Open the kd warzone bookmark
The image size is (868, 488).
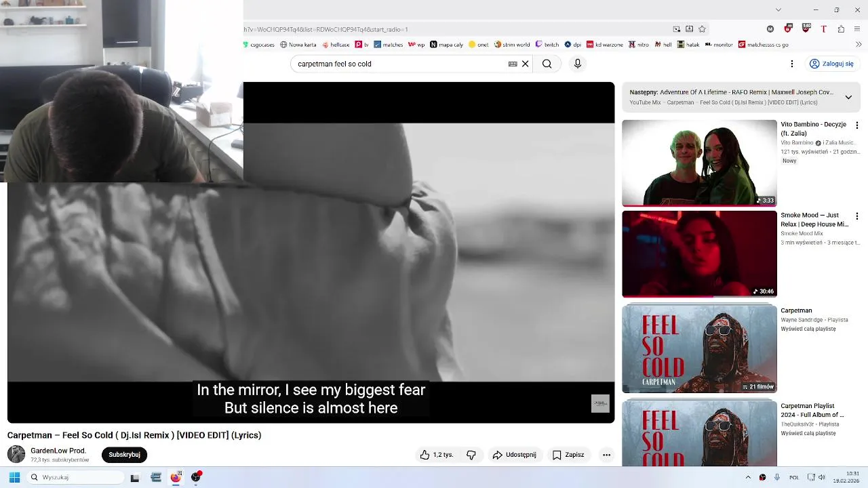click(x=605, y=45)
